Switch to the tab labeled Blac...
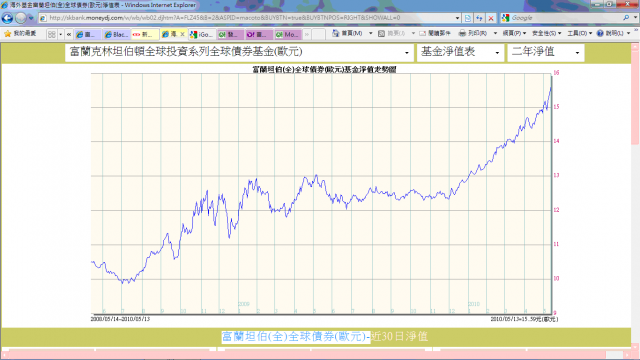 pos(116,34)
